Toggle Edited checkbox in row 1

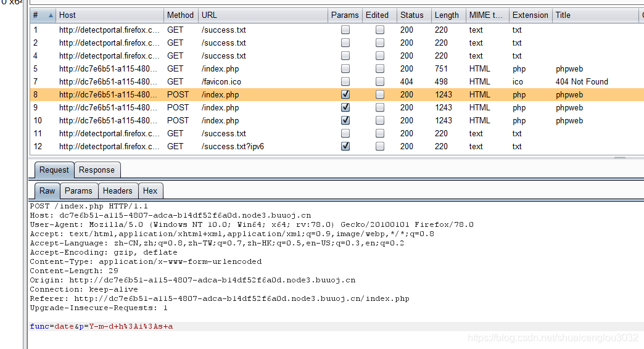coord(380,30)
